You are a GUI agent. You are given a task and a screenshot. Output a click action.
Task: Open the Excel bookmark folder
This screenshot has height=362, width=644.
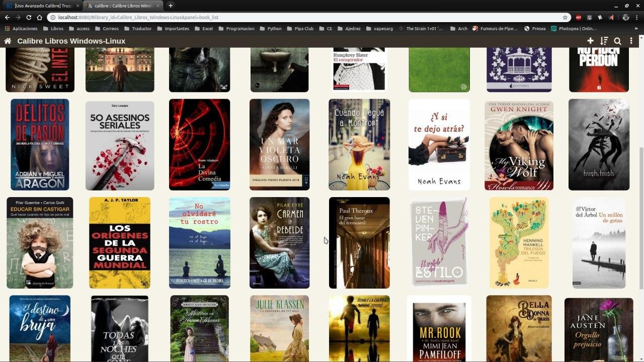click(203, 29)
